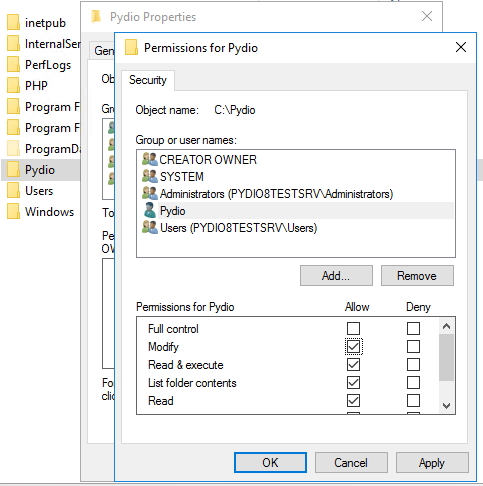Image resolution: width=483 pixels, height=486 pixels.
Task: Click the ProgramData folder name
Action: (x=53, y=149)
